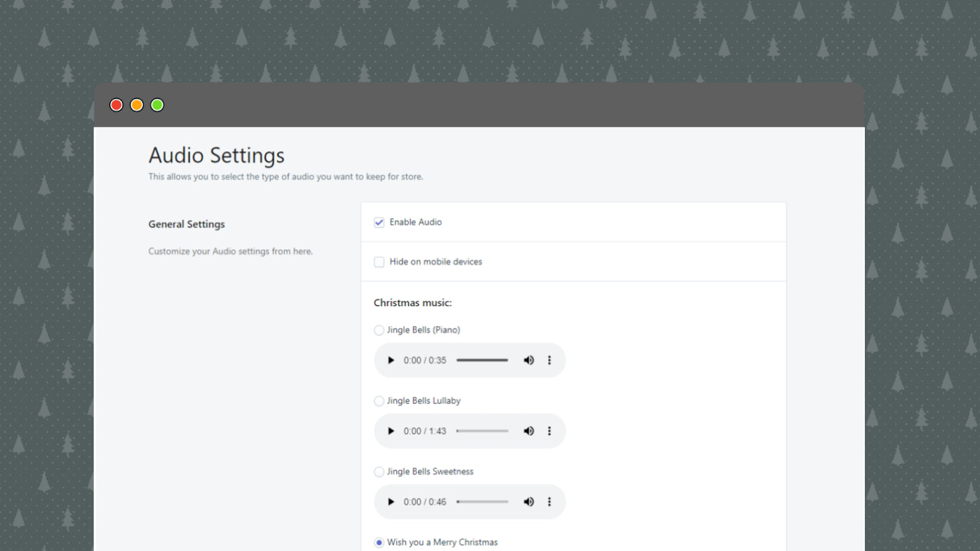This screenshot has width=980, height=551.
Task: Select the Jingle Bells (Piano) radio button
Action: coord(379,330)
